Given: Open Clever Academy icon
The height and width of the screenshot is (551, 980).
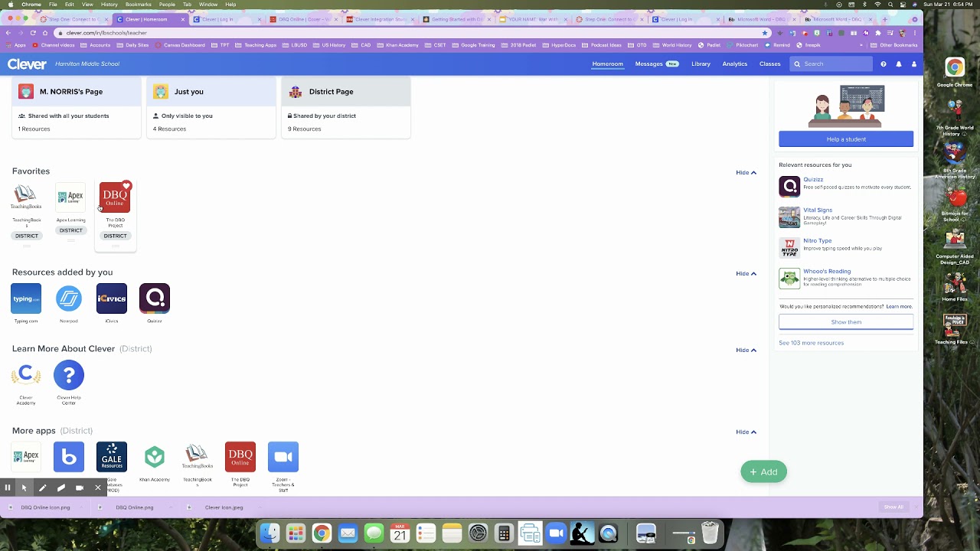Looking at the screenshot, I should 26,375.
